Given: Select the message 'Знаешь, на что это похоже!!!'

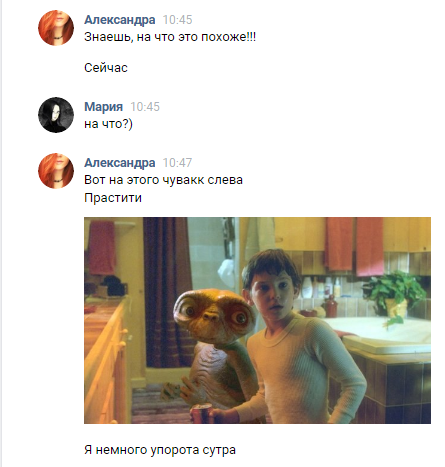Looking at the screenshot, I should (170, 37).
